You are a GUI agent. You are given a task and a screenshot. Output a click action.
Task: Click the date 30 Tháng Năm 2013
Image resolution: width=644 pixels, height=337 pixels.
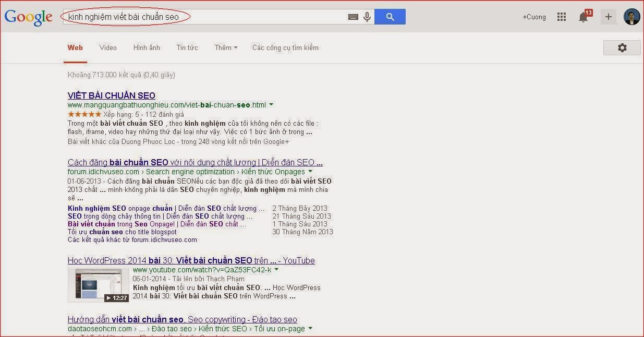click(x=302, y=232)
